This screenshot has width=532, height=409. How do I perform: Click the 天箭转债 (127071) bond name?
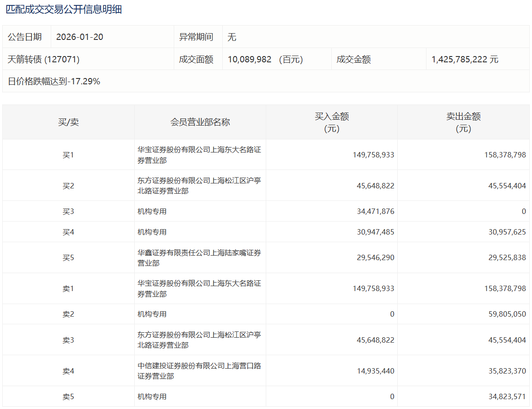point(44,59)
